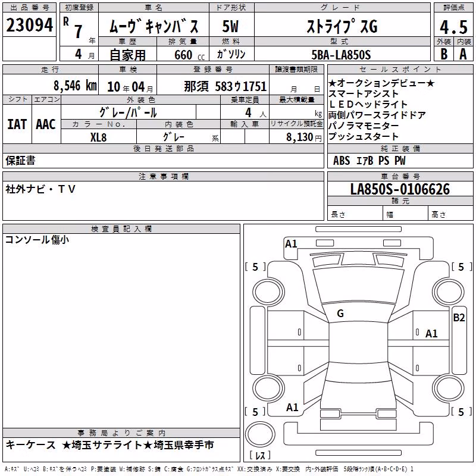The width and height of the screenshot is (476, 476).
Task: Select the vehicle history 自家用
Action: point(128,55)
